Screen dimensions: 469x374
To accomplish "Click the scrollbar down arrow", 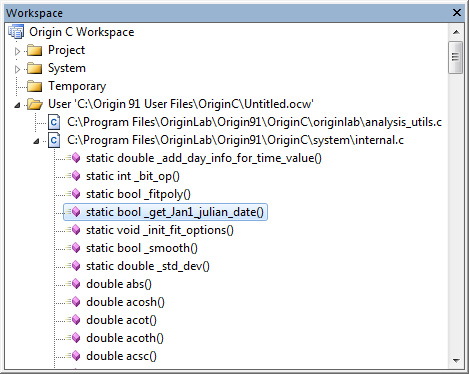I will click(456, 361).
